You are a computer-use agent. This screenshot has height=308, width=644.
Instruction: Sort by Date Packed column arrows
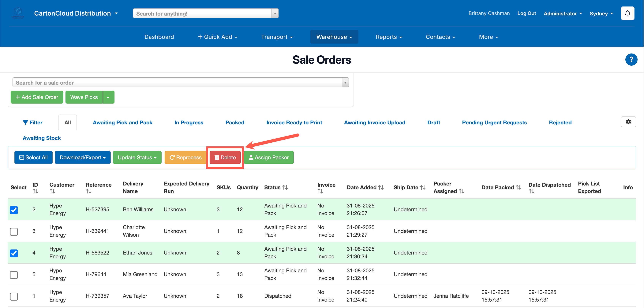coord(518,187)
